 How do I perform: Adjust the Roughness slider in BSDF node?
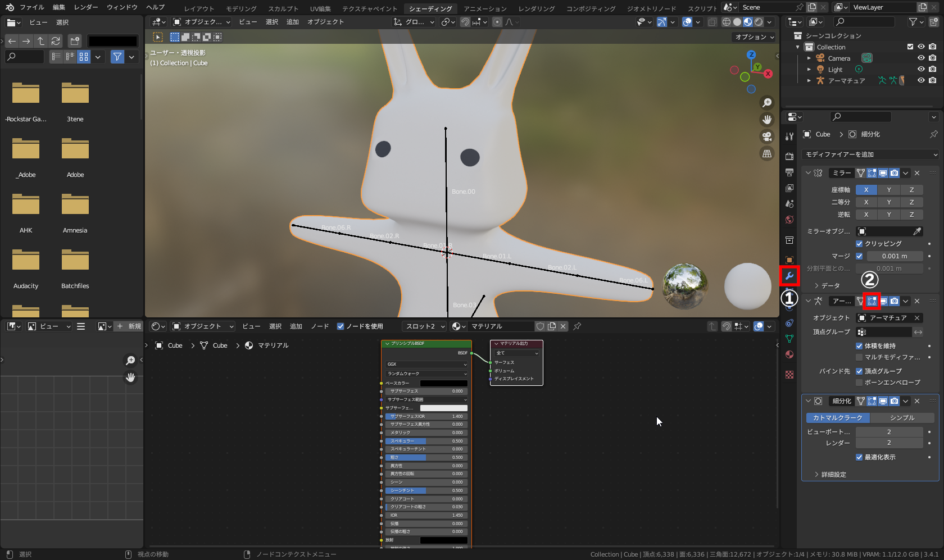(426, 457)
